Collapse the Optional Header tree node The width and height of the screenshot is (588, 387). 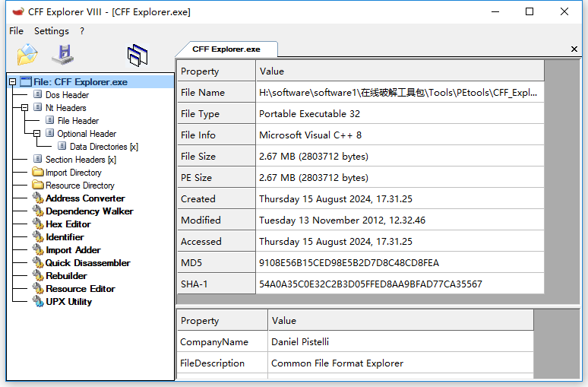(x=36, y=133)
